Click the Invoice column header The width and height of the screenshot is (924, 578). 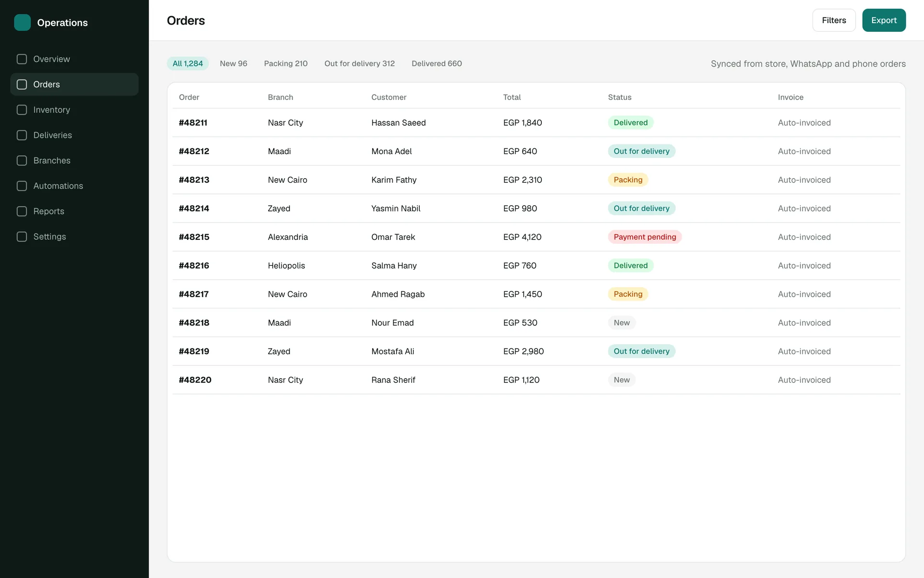click(x=790, y=97)
